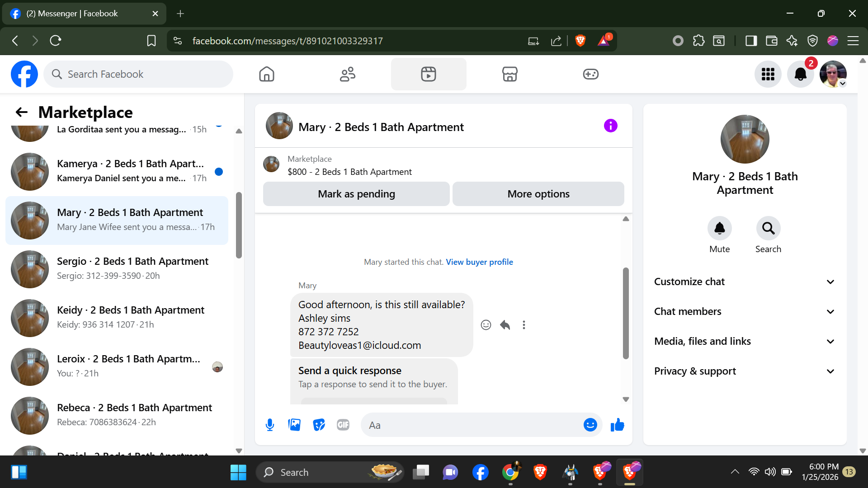Open the account profile picture menu

(833, 74)
